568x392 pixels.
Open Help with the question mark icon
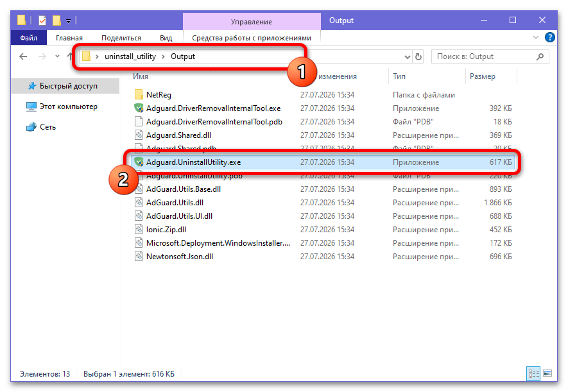(x=549, y=37)
